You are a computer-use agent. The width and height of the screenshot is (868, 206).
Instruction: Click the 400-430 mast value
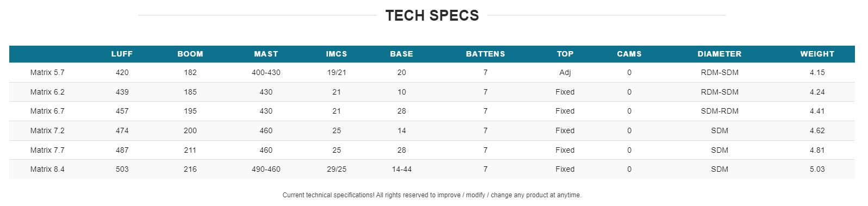coord(266,72)
